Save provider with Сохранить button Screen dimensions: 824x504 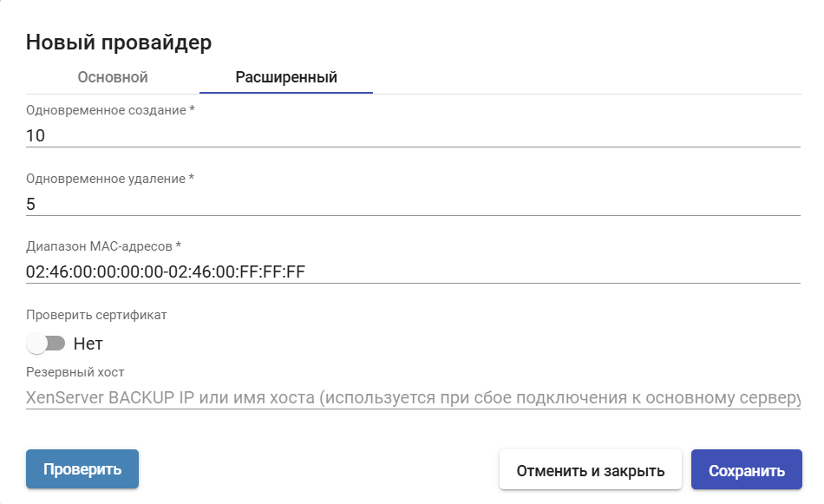point(747,470)
